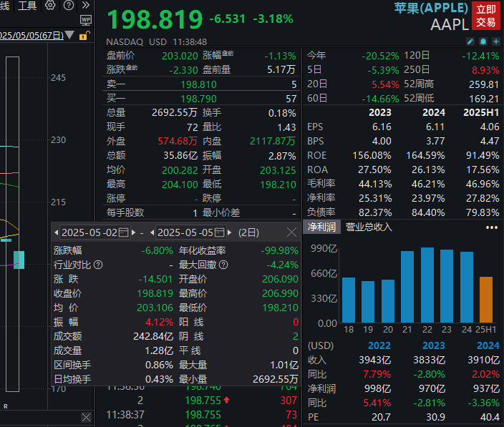The height and width of the screenshot is (427, 504).
Task: Click the WP presentation icon
Action: point(86,21)
